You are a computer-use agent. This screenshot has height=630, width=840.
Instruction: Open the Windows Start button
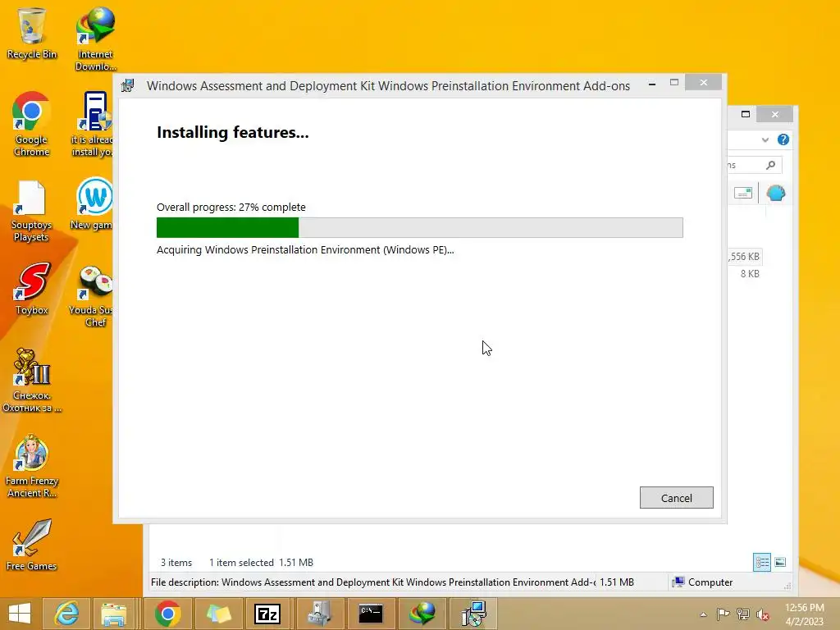(x=20, y=614)
